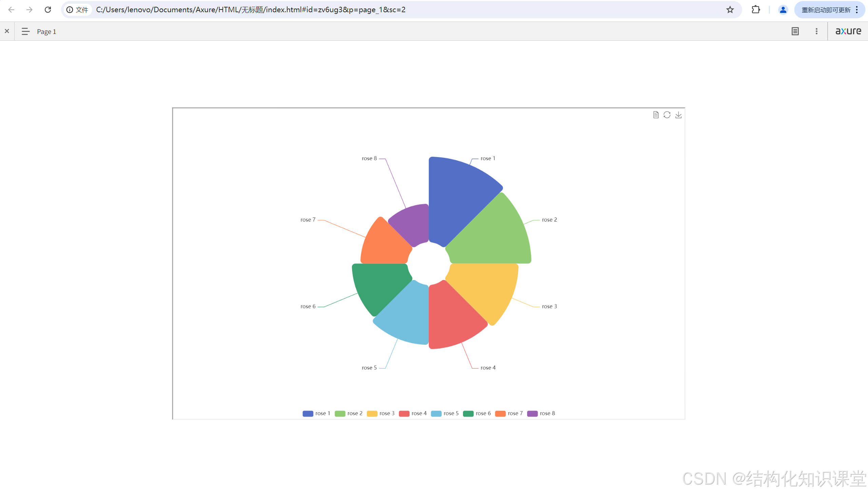Open the Chrome profile avatar
868x493 pixels.
point(783,10)
